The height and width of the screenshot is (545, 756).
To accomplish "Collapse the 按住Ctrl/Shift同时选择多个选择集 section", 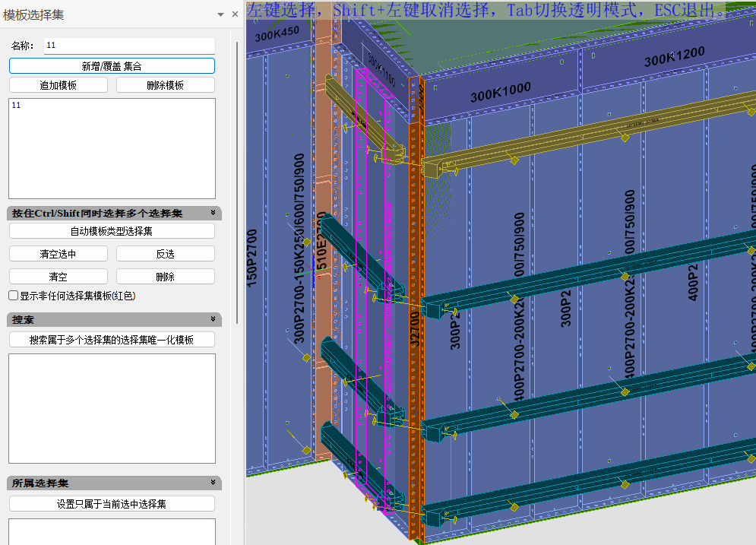I will (214, 214).
